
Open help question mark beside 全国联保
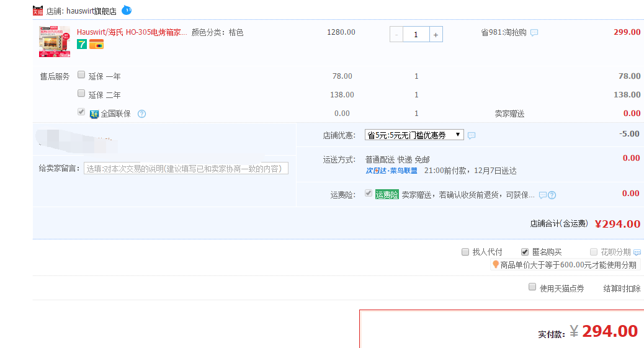(141, 114)
